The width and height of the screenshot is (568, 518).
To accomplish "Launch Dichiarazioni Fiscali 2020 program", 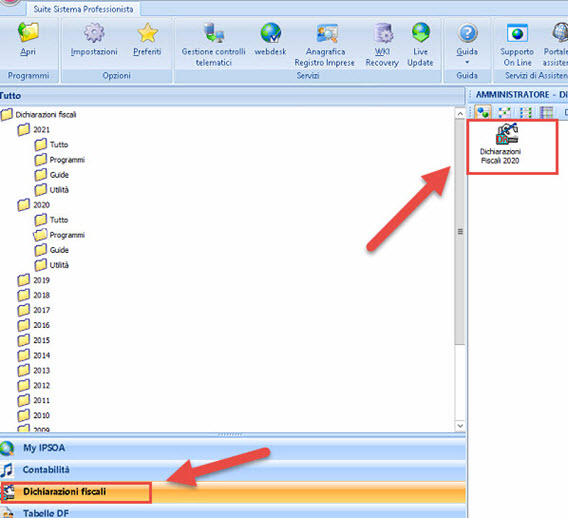I will click(x=501, y=144).
